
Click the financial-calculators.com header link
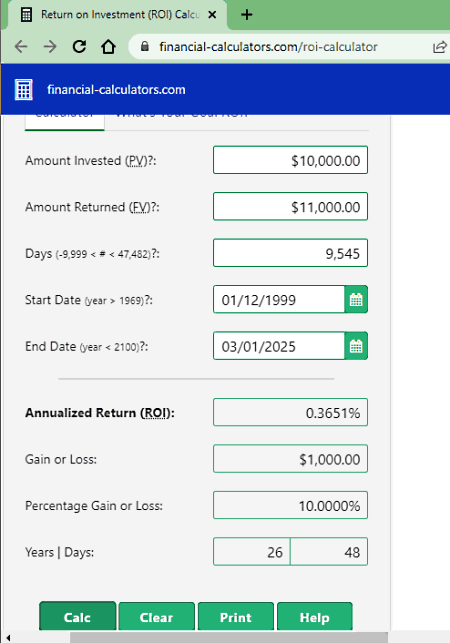point(116,89)
